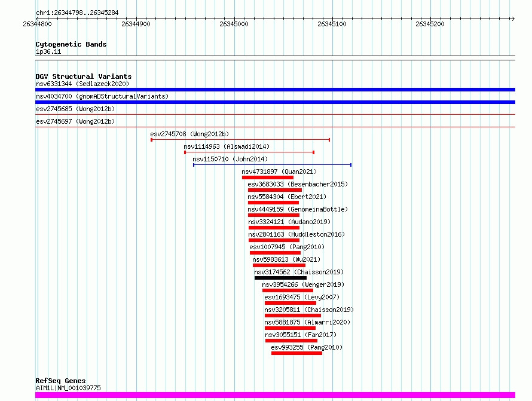Open the nsv1114963 (Alsmadi2014) label
This screenshot has width=532, height=401.
tap(227, 146)
